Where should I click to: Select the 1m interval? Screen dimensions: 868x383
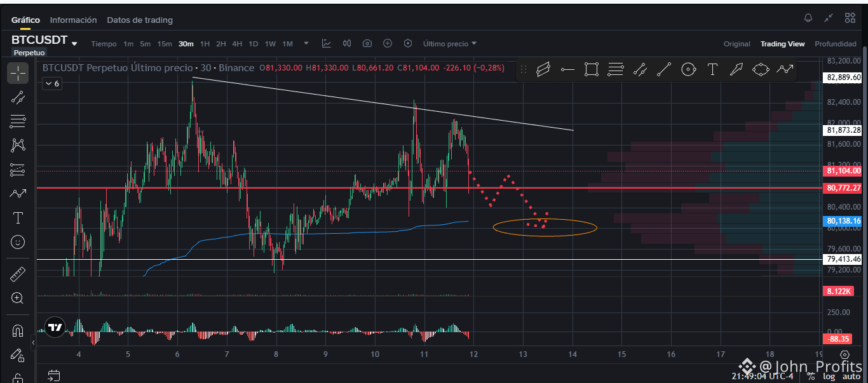click(x=128, y=44)
